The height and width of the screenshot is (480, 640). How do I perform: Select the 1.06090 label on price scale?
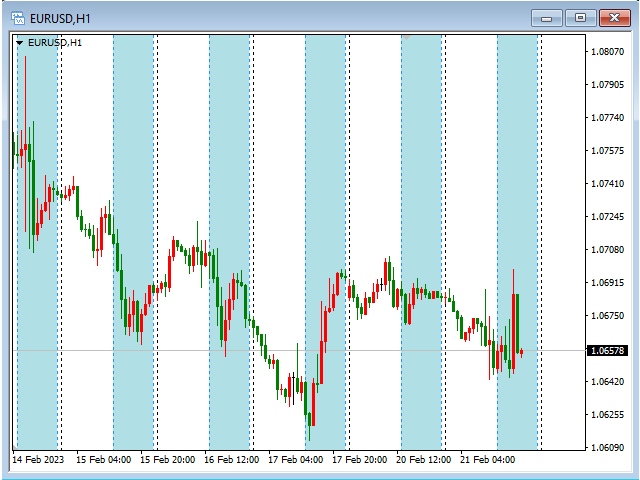coord(608,448)
